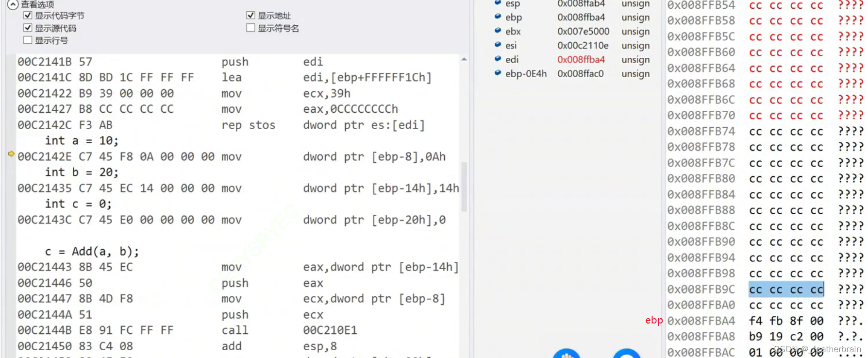Select the ebp watch variable icon
868x358 pixels.
click(498, 17)
